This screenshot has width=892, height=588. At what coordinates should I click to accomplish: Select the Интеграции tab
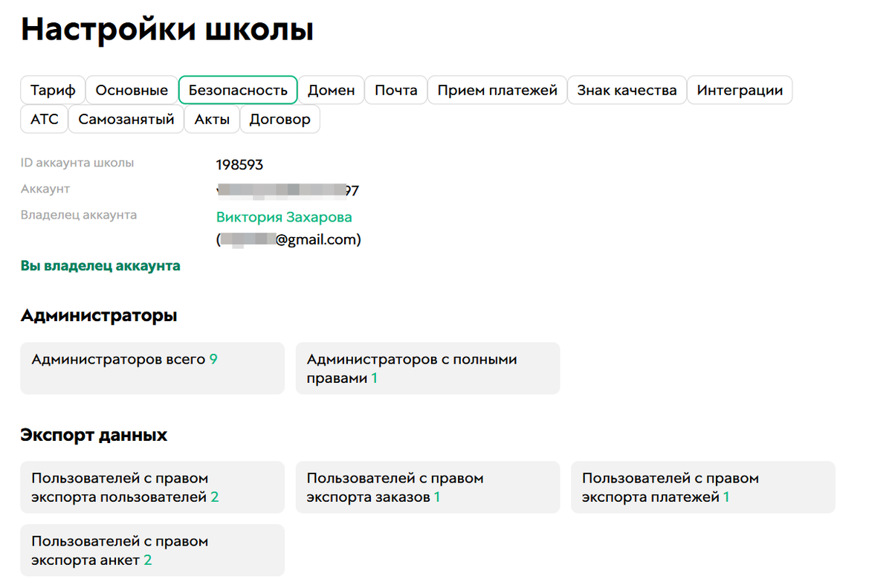pos(740,91)
